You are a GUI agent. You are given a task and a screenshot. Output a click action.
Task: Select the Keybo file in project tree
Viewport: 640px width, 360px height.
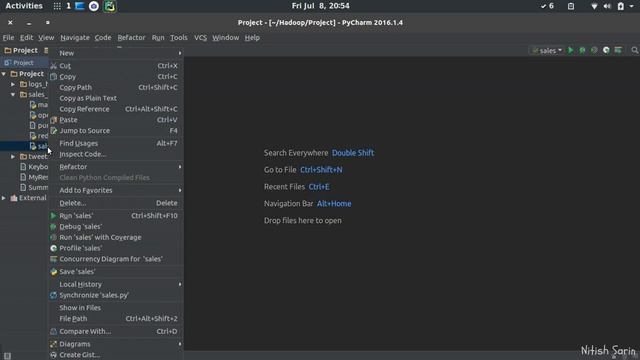34,167
